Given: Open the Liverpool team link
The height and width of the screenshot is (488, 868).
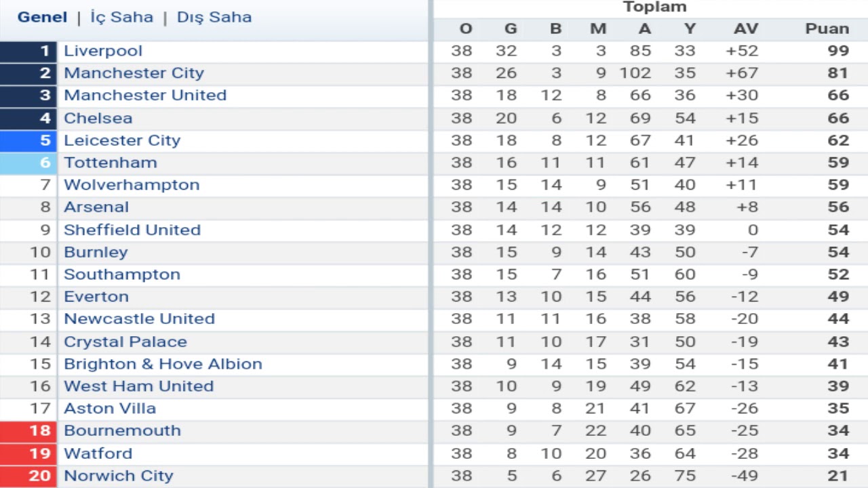Looking at the screenshot, I should (103, 51).
